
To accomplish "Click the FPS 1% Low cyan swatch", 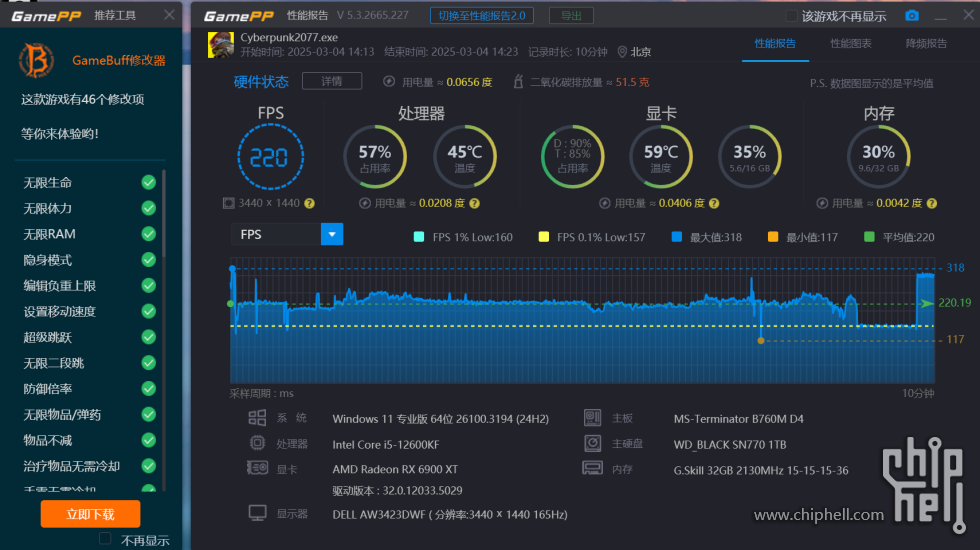I will 419,237.
